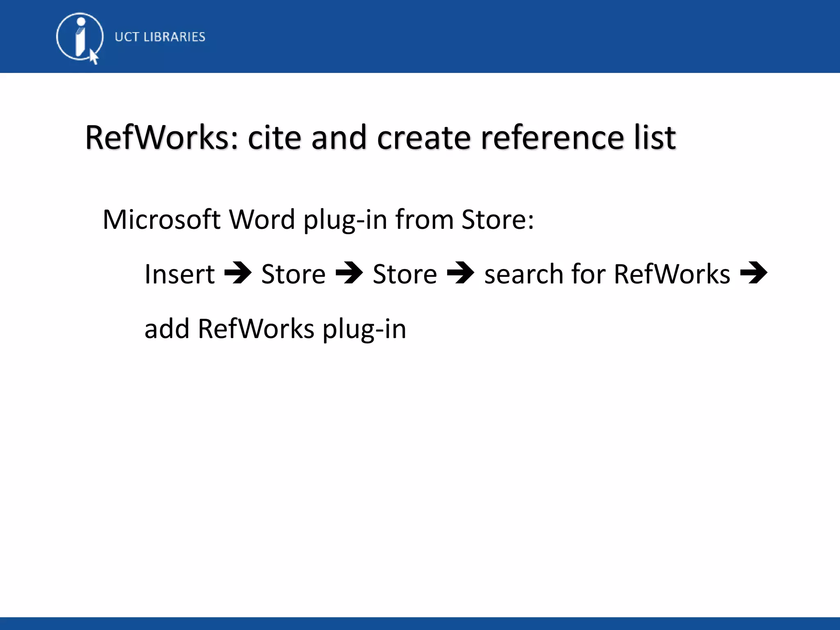Click the UCT Libraries info logo icon

(80, 38)
